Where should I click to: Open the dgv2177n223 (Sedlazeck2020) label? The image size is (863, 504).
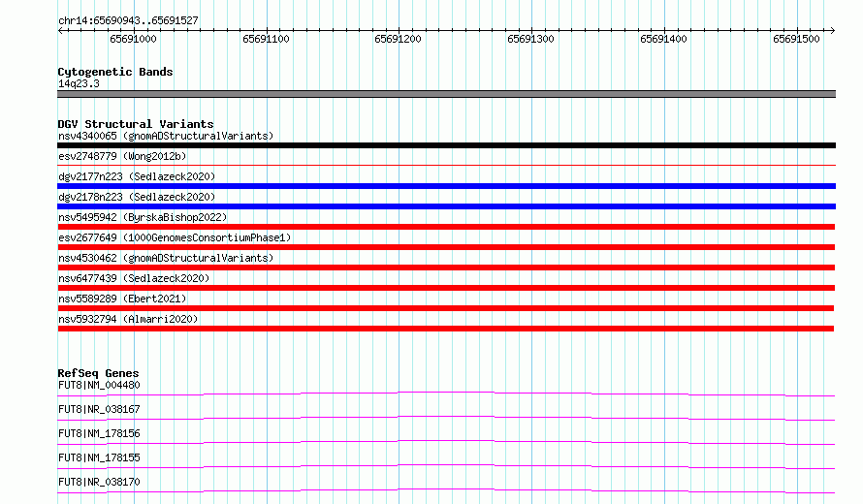(137, 176)
